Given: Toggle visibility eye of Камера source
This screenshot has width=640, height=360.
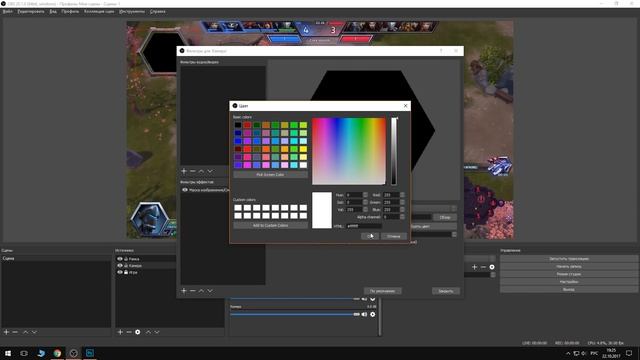Looking at the screenshot, I should coord(120,265).
